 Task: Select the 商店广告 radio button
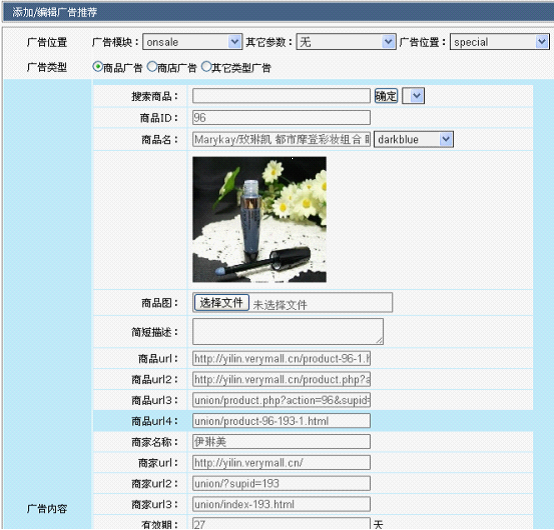152,66
